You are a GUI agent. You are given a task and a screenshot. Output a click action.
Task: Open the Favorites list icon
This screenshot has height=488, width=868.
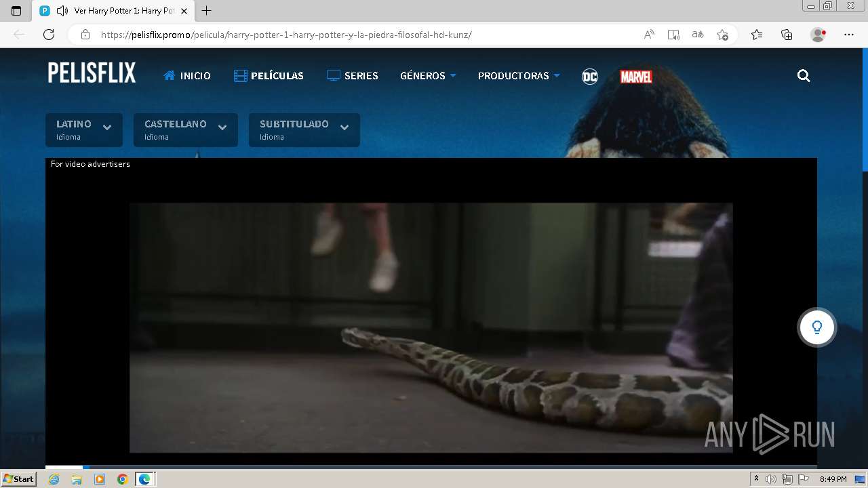click(757, 35)
